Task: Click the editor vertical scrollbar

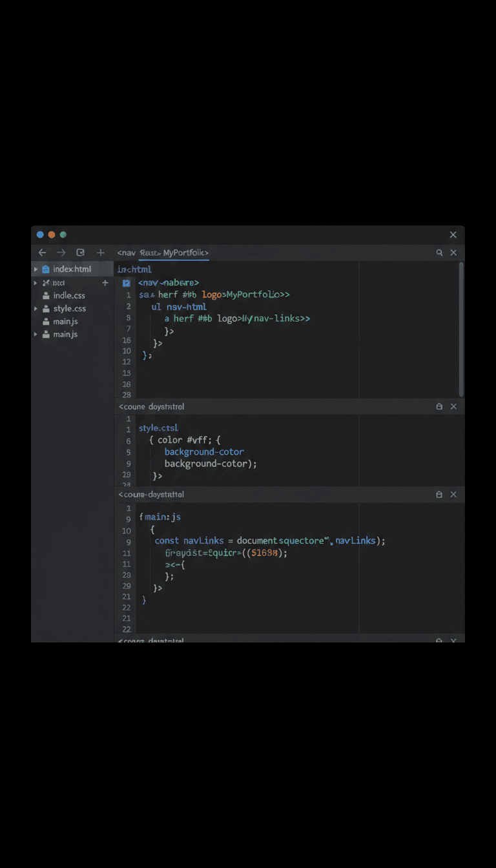Action: click(461, 329)
